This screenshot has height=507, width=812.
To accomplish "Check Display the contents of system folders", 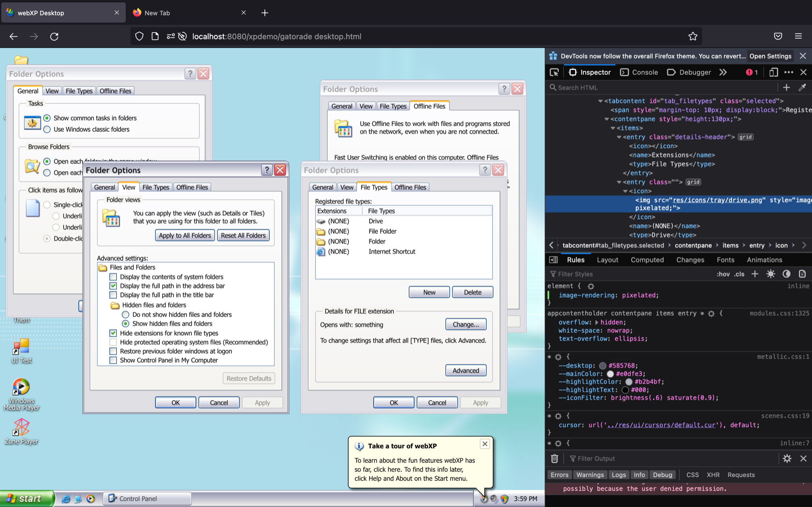I will [x=113, y=277].
